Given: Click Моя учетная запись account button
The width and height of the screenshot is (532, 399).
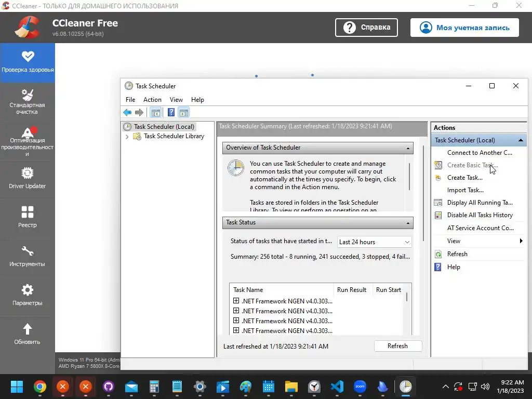Looking at the screenshot, I should coord(464,28).
